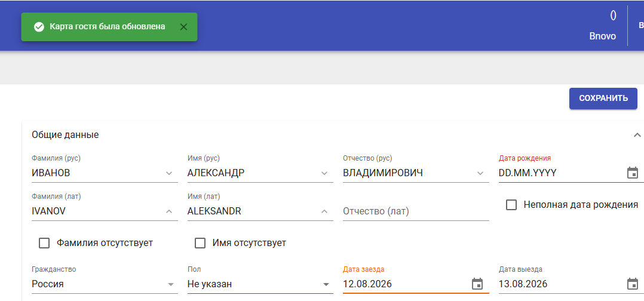Image resolution: width=644 pixels, height=301 pixels.
Task: Open the Гражданство Россия dropdown
Action: (105, 284)
